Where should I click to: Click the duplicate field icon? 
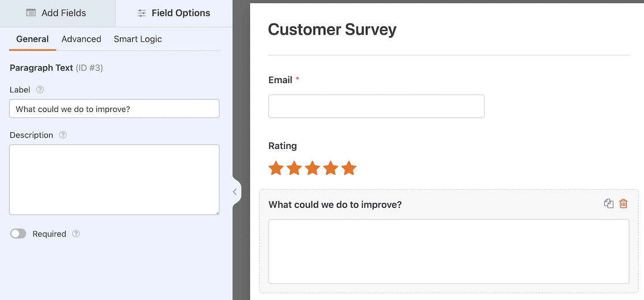click(609, 204)
